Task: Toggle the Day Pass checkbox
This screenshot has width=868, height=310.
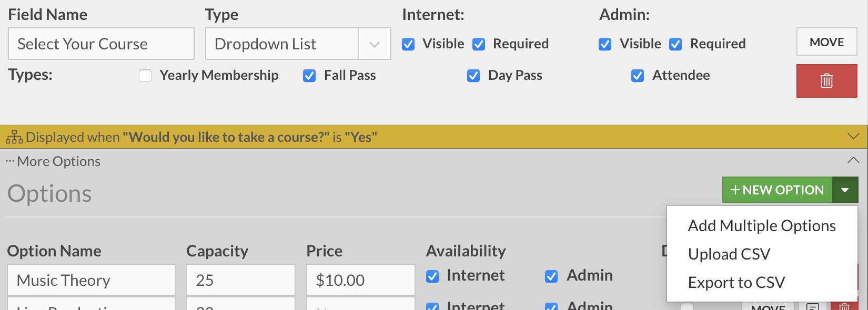Action: tap(473, 76)
